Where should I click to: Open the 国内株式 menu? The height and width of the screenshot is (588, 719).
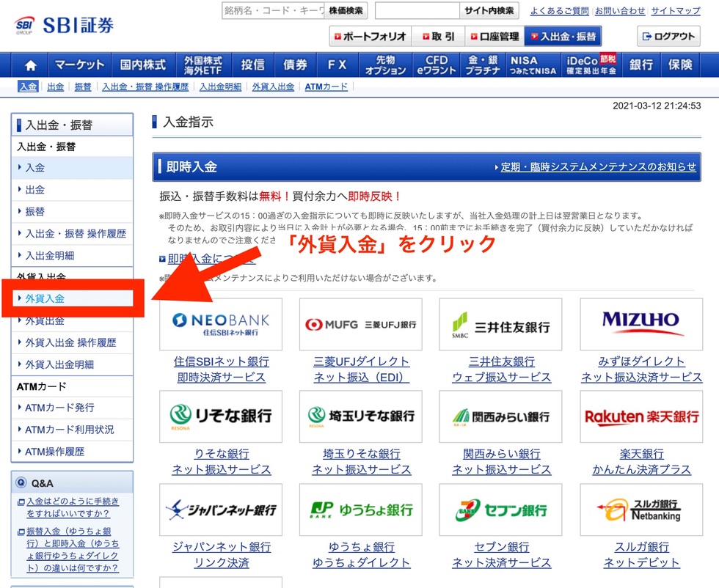point(143,65)
